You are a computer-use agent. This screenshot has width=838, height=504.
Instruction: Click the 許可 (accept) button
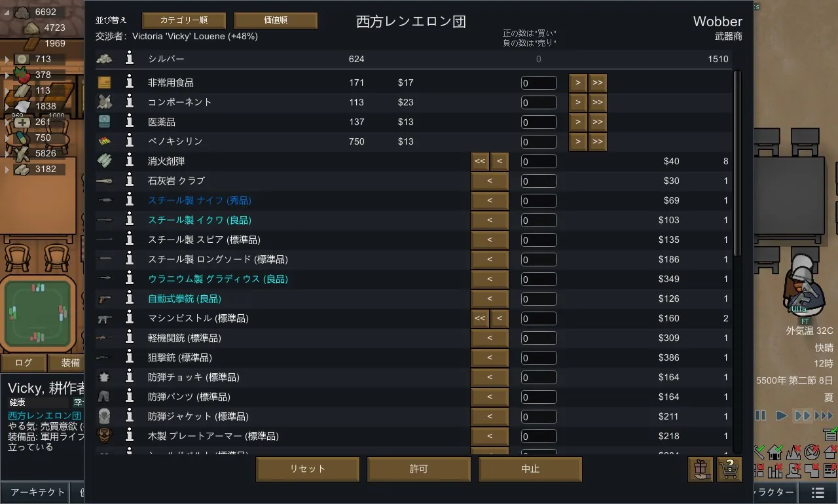(x=418, y=469)
